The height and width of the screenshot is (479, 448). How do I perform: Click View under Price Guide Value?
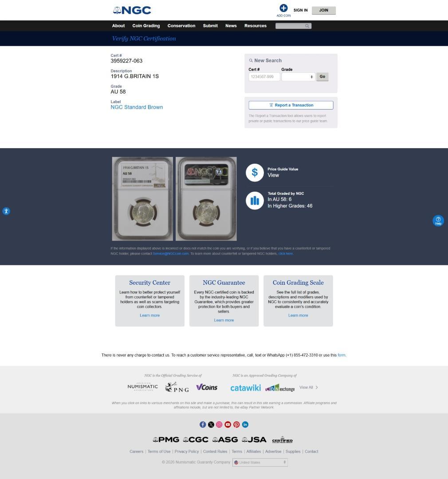(x=273, y=175)
